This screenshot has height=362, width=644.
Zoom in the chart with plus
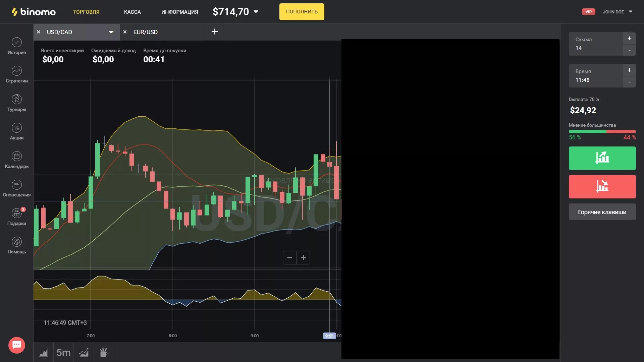303,257
